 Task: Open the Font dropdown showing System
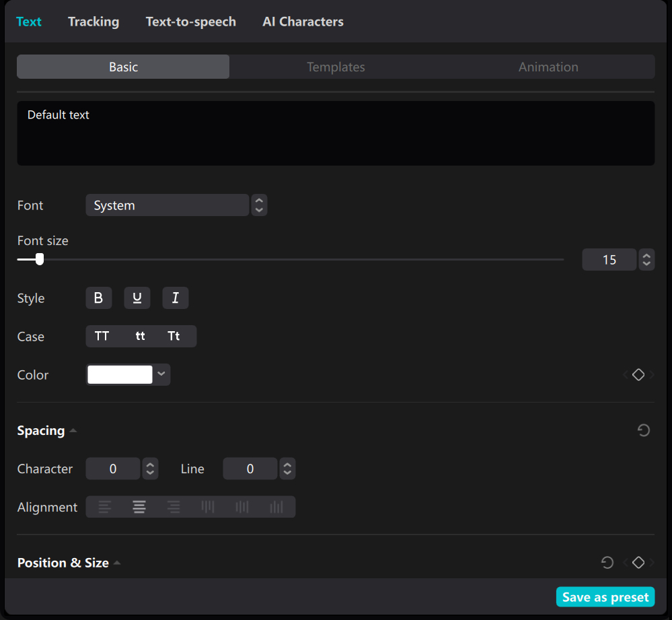167,205
